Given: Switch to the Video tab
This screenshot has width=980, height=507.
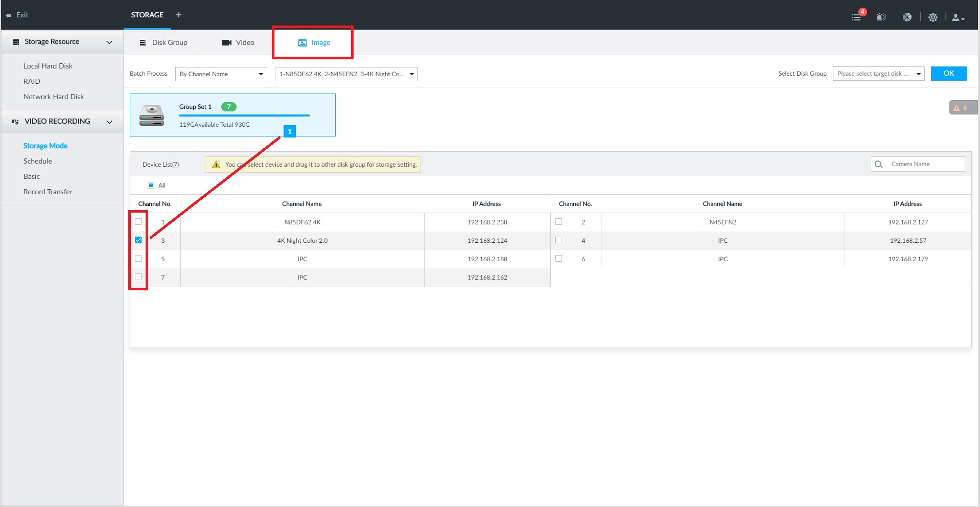Looking at the screenshot, I should (x=238, y=42).
